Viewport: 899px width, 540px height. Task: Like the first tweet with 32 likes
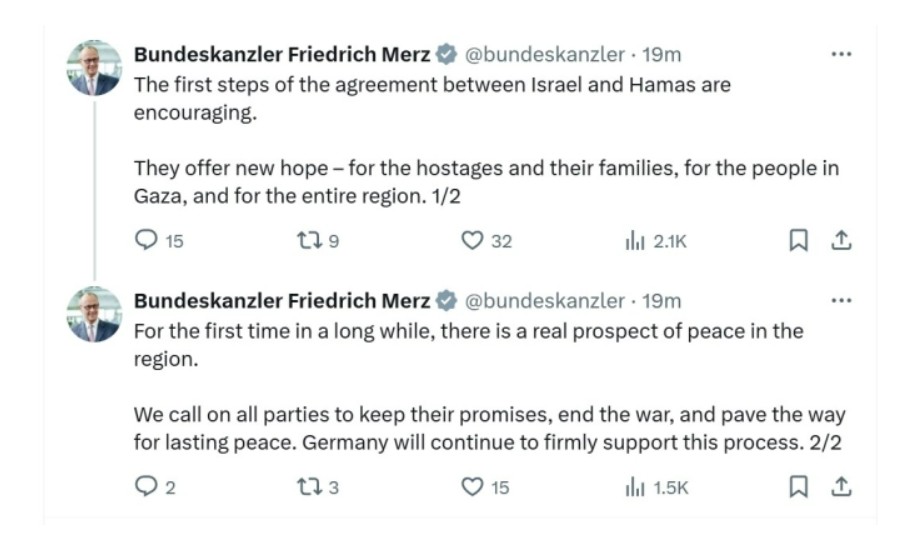click(x=472, y=240)
